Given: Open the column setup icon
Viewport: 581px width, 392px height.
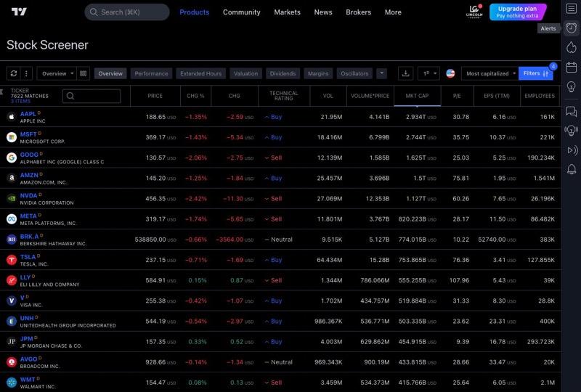Looking at the screenshot, I should tap(84, 73).
